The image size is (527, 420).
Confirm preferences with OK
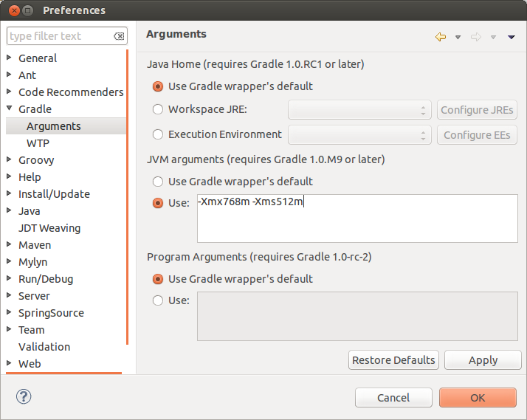(478, 398)
